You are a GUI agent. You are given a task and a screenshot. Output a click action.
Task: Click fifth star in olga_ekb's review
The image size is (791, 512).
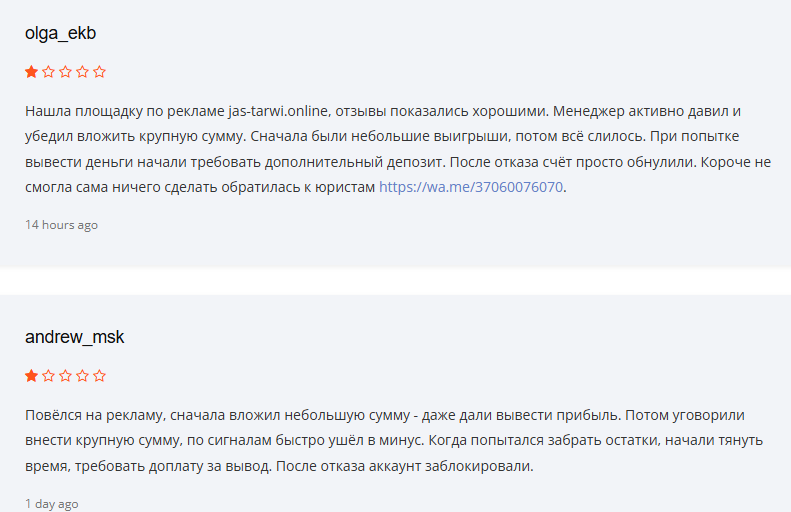pos(99,72)
